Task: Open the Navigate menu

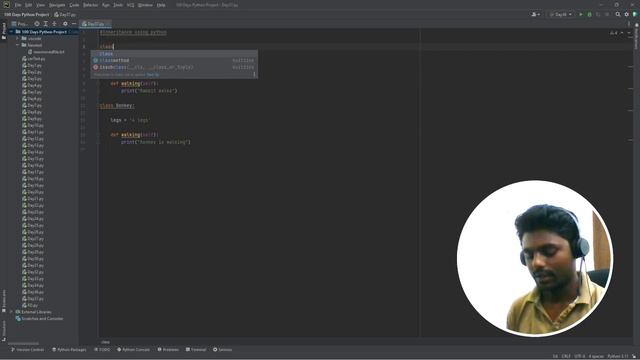Action: pyautogui.click(x=57, y=5)
